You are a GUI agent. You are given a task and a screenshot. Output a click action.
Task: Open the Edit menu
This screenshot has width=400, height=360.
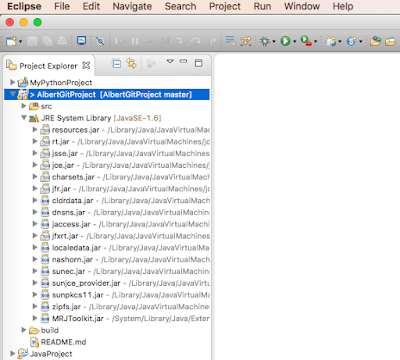[x=91, y=6]
